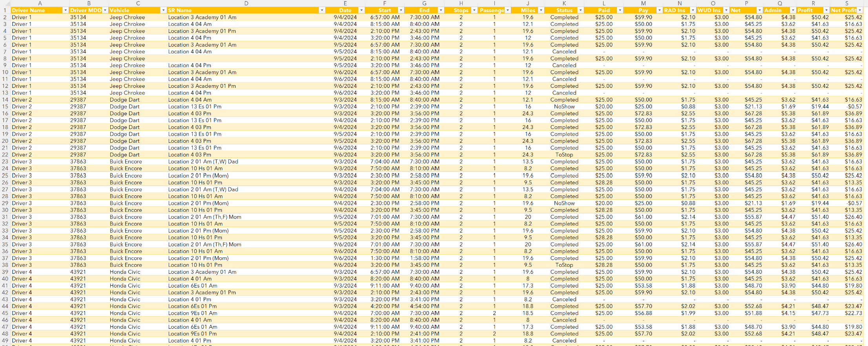This screenshot has width=868, height=346.
Task: Open the SR Name filter dropdown
Action: [322, 10]
